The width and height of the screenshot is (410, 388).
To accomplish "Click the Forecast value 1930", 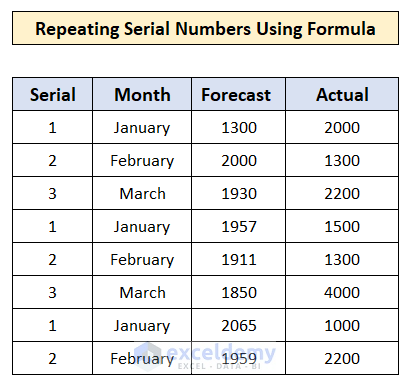I will tap(238, 193).
